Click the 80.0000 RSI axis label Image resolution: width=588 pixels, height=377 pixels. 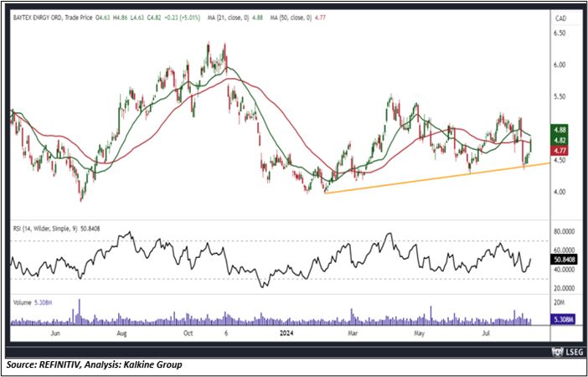(564, 231)
